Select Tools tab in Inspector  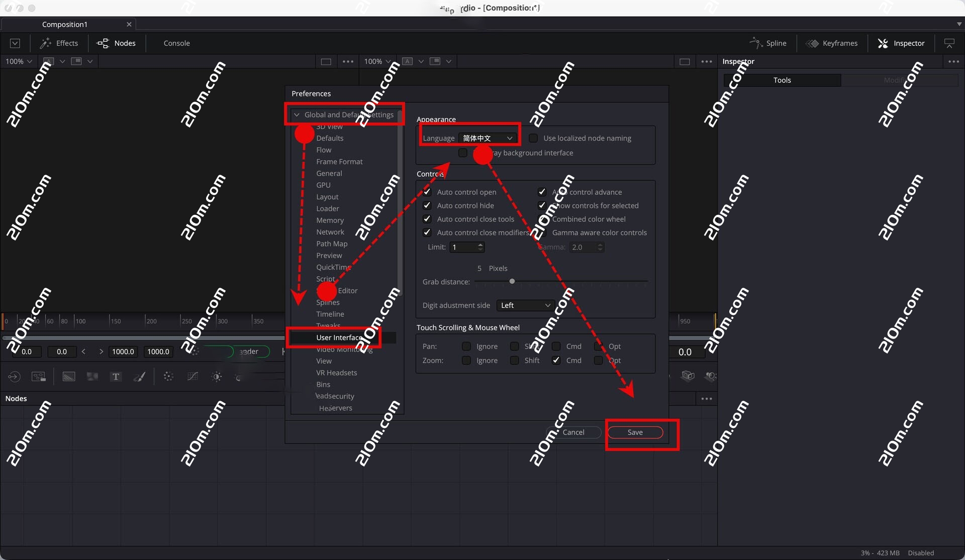click(x=782, y=80)
